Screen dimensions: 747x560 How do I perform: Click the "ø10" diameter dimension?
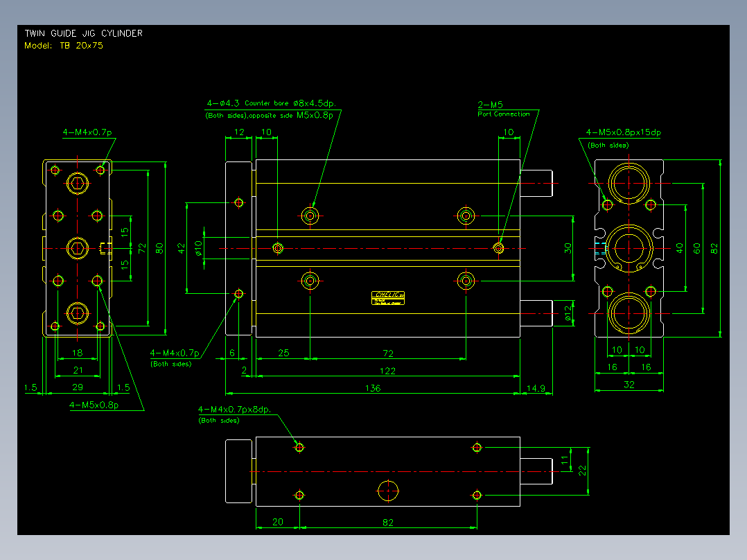click(x=199, y=248)
